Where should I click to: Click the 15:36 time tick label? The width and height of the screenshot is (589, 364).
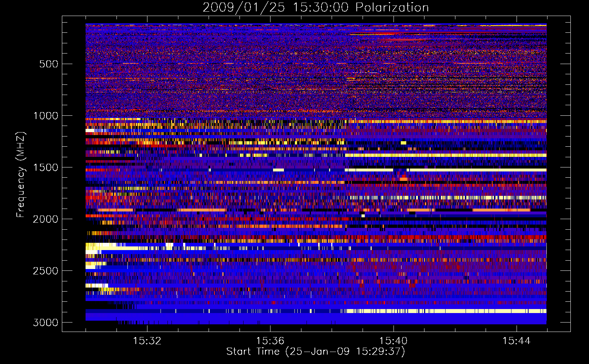click(270, 341)
